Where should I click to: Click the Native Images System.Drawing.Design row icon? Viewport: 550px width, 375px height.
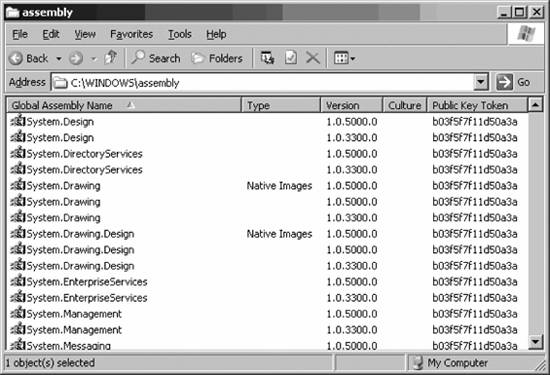click(18, 233)
